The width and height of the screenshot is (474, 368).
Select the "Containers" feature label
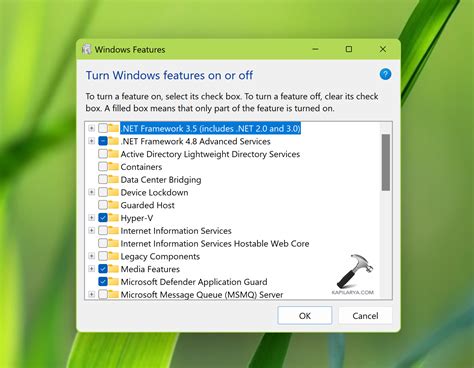click(141, 167)
